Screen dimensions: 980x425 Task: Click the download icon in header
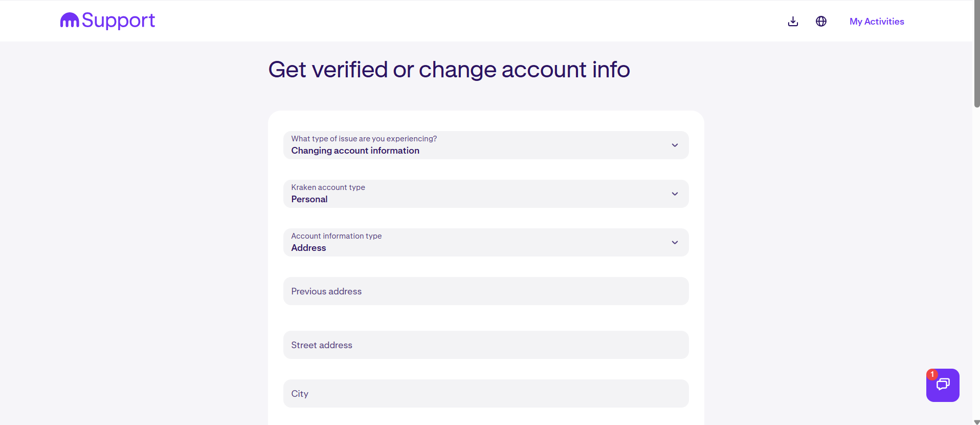click(x=793, y=22)
